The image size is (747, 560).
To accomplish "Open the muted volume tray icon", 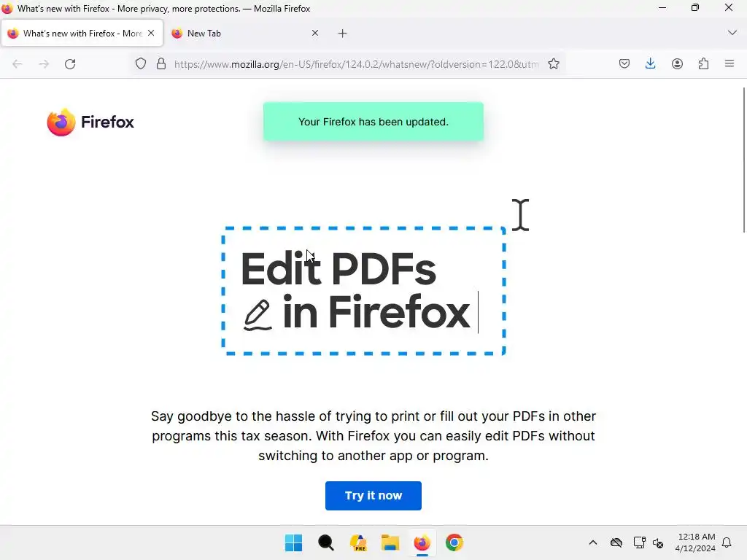I will click(x=658, y=542).
